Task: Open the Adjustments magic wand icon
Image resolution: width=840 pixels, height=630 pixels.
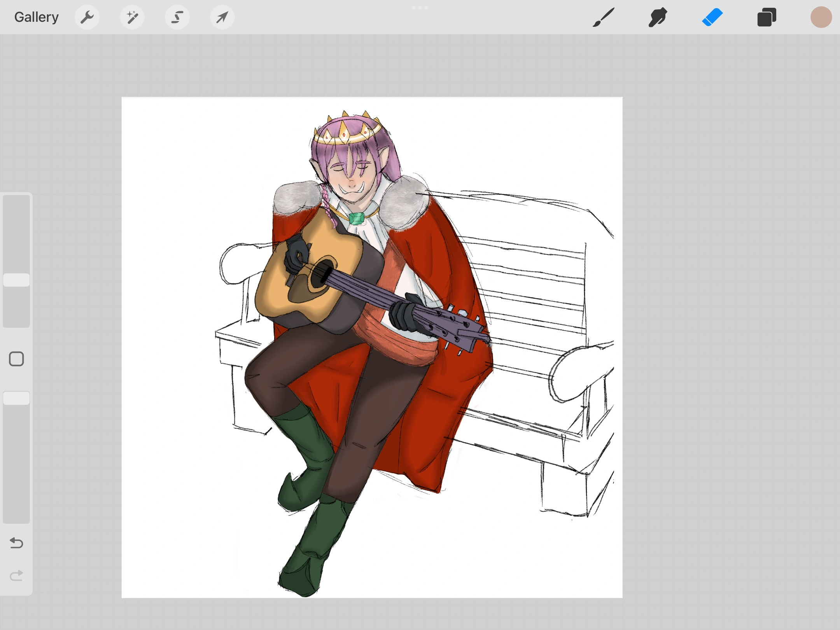Action: 132,17
